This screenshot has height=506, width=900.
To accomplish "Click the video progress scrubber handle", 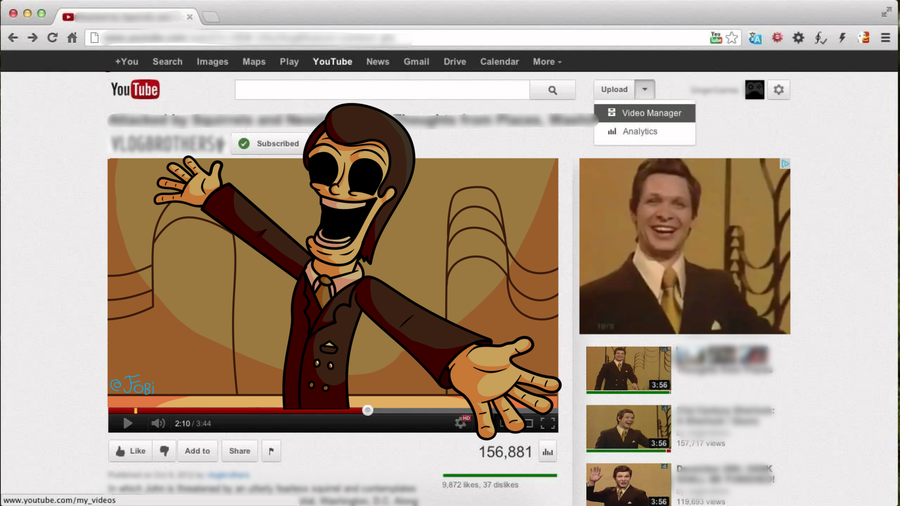I will click(368, 410).
